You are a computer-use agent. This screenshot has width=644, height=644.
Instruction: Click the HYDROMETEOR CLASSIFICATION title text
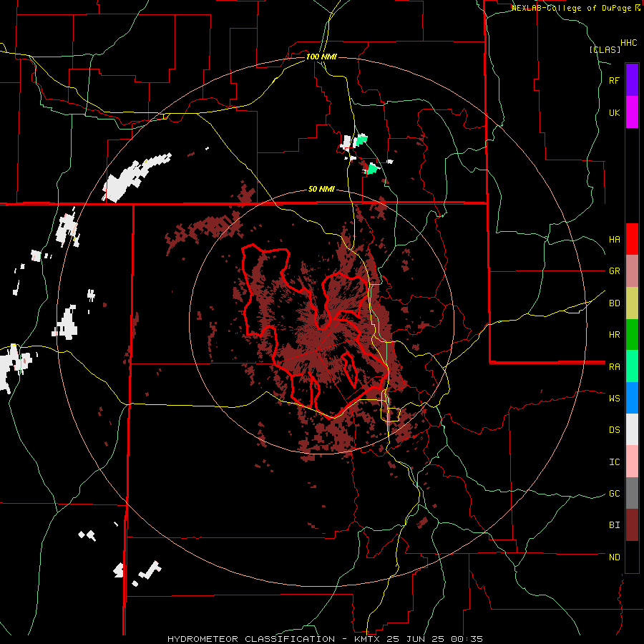251,639
